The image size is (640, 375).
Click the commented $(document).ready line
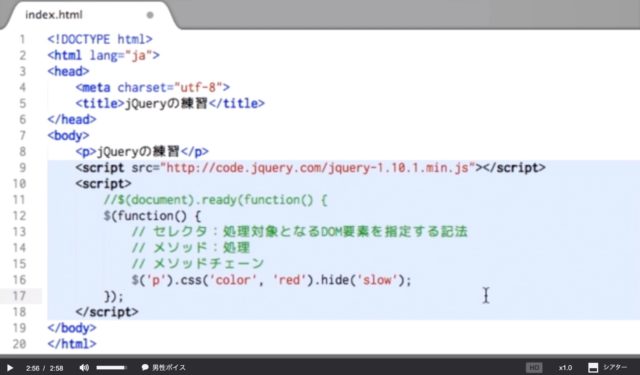[x=216, y=200]
